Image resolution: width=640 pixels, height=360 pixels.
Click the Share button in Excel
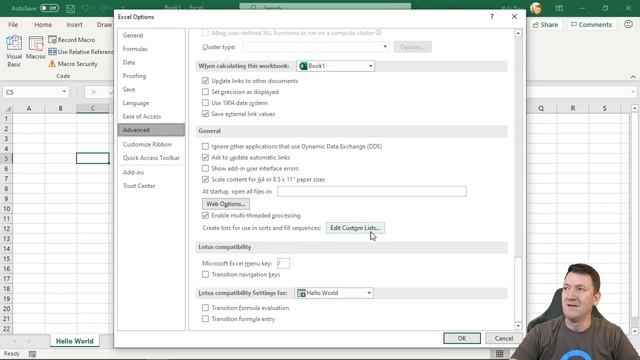[545, 24]
